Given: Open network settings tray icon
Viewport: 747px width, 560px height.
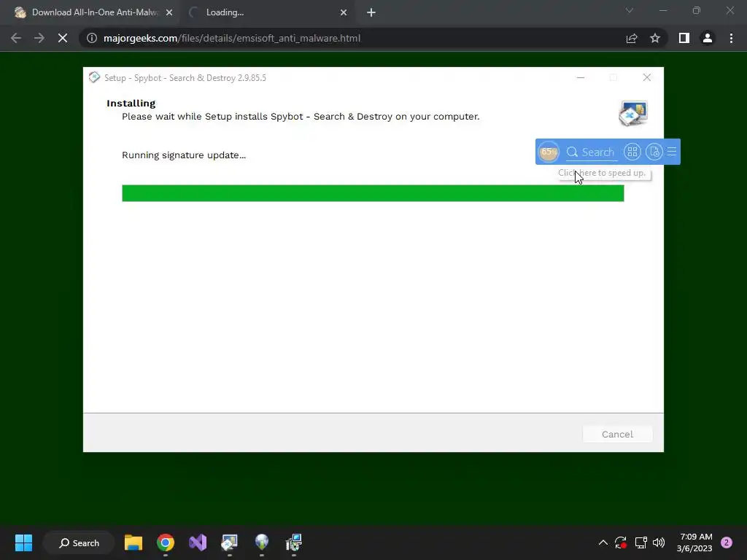Looking at the screenshot, I should point(640,542).
